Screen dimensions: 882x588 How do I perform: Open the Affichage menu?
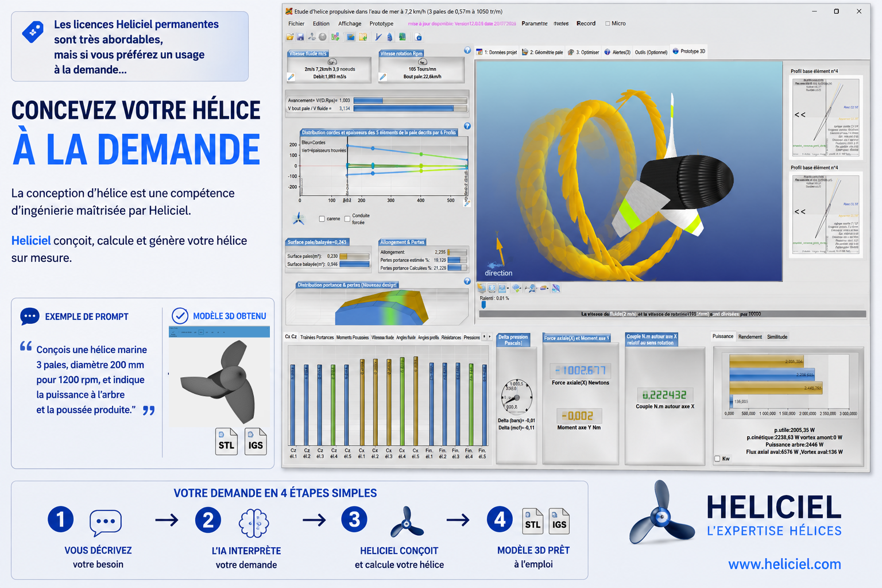(x=350, y=24)
